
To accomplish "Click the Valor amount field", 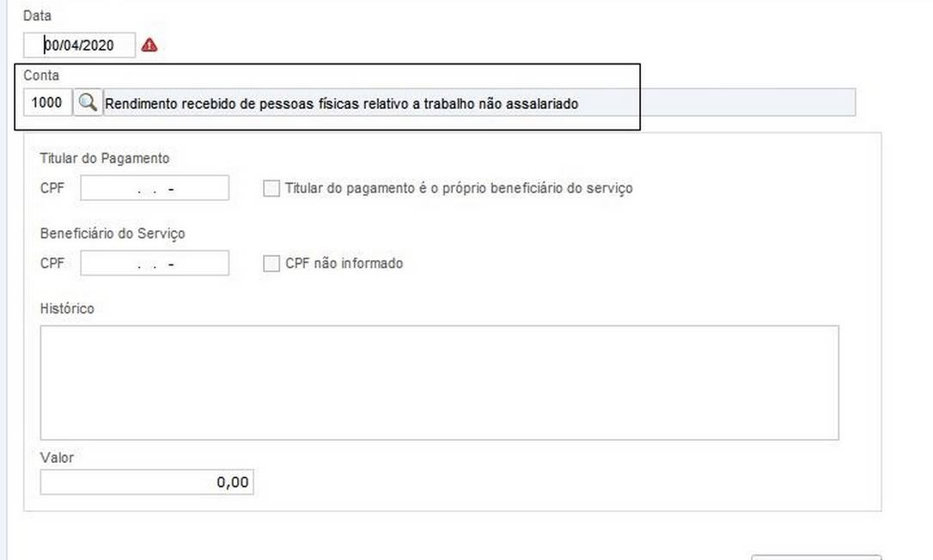I will tap(147, 483).
